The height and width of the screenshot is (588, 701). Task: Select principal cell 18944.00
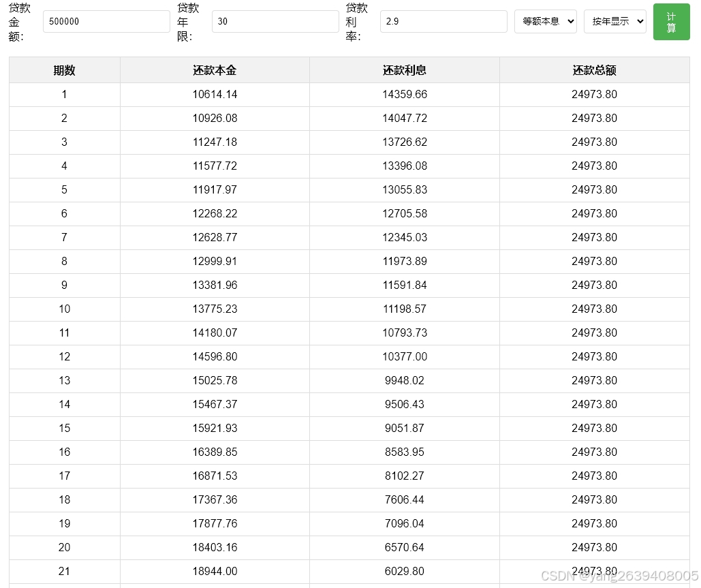click(x=215, y=572)
